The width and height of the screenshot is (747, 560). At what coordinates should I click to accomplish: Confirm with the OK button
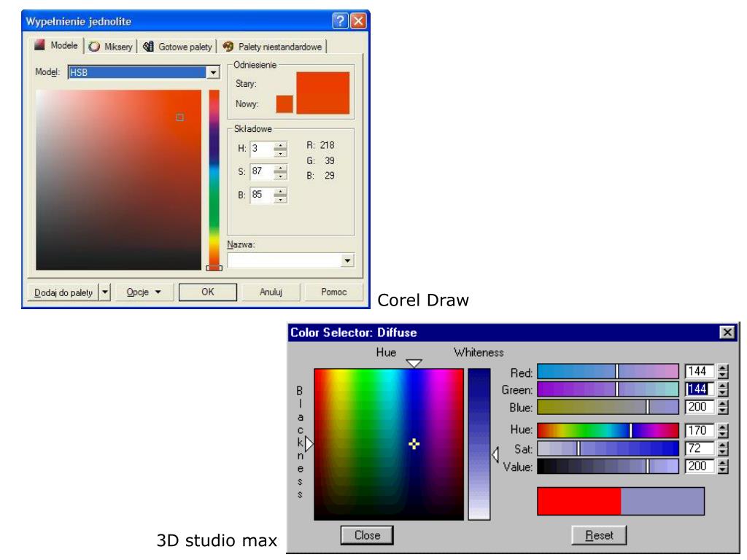(x=208, y=292)
